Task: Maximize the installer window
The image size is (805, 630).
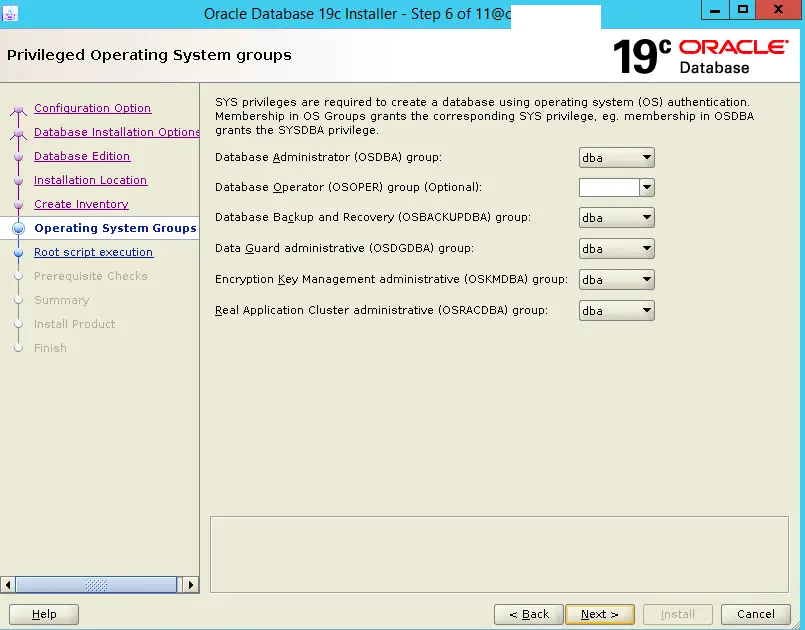Action: point(742,9)
